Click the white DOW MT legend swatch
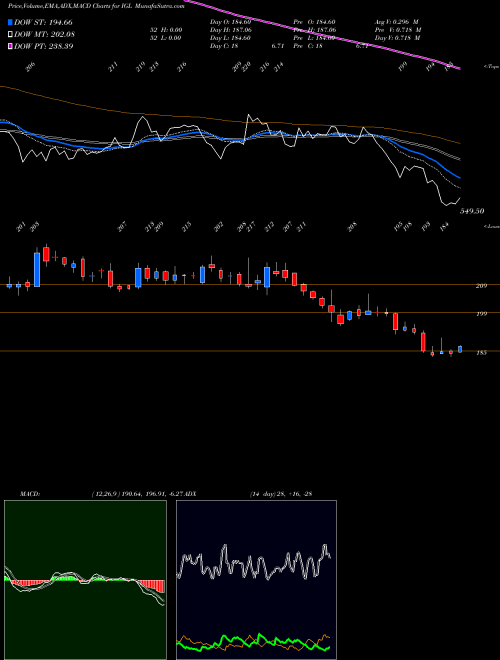500x660 pixels. point(10,34)
